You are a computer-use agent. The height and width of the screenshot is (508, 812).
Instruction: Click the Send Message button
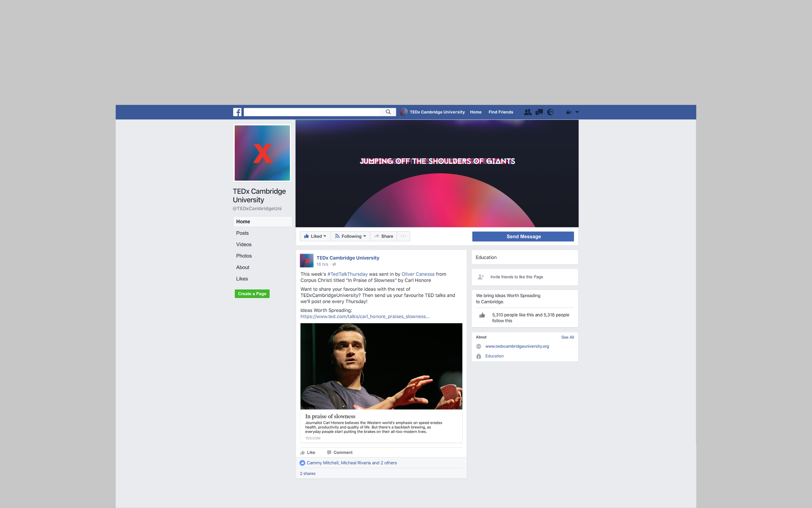point(523,237)
